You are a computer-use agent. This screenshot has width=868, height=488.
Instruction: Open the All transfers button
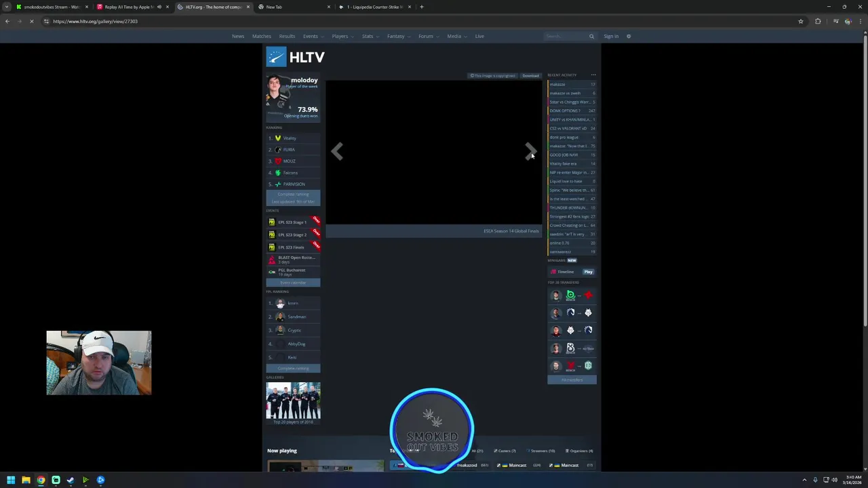[x=572, y=380]
